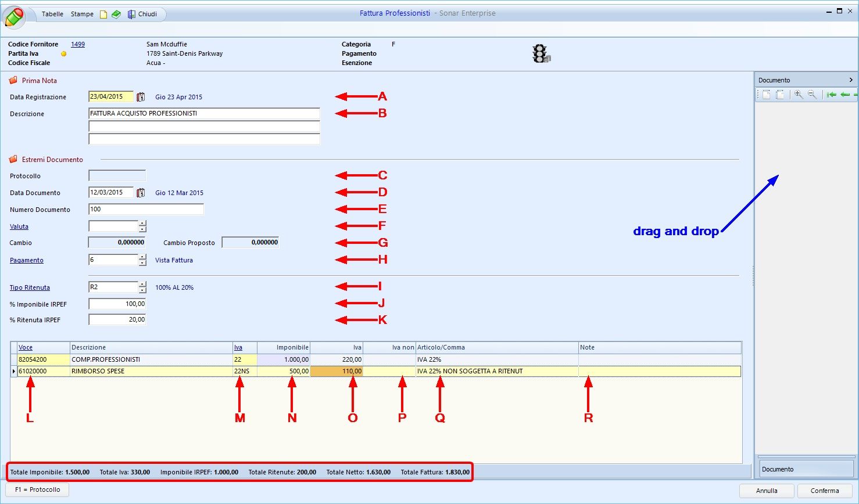Open the Tabelle menu

click(x=52, y=14)
